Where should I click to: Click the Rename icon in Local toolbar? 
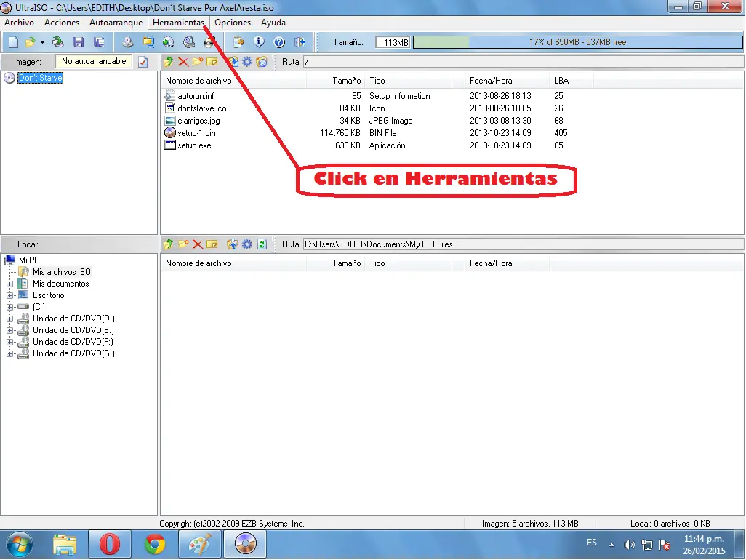tap(212, 244)
